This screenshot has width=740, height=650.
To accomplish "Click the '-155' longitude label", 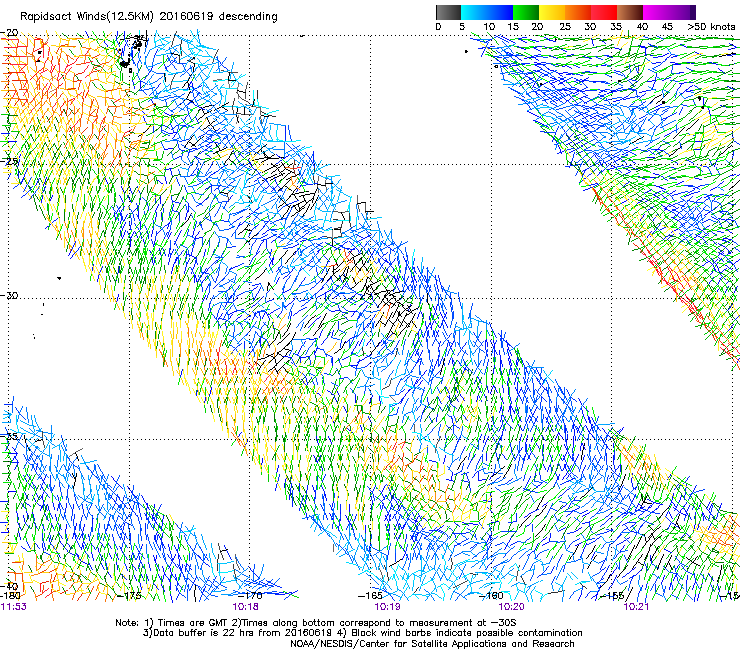I will click(x=612, y=596).
